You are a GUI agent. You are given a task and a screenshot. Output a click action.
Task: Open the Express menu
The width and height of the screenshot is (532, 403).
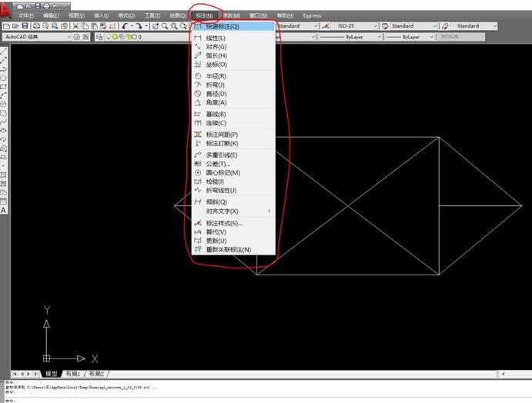pyautogui.click(x=312, y=15)
